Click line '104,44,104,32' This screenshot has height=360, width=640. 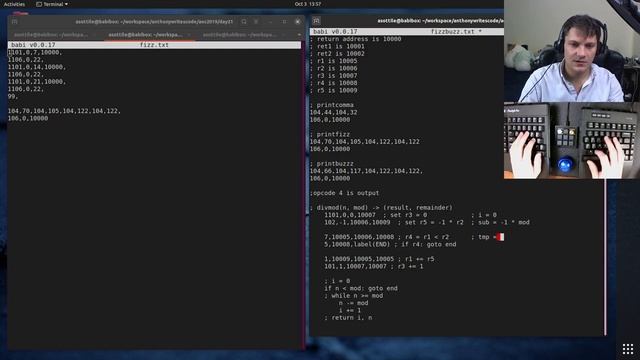click(x=333, y=112)
